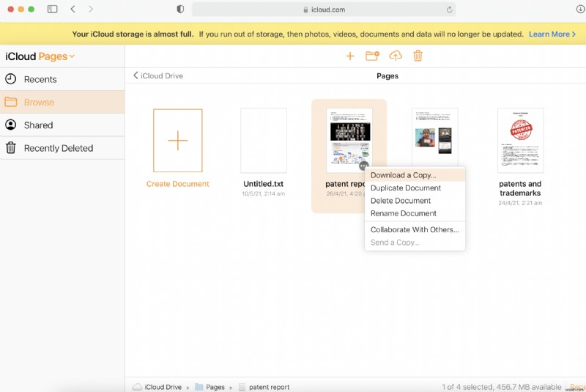Open Recently Deleted in the sidebar
The width and height of the screenshot is (586, 392).
(x=62, y=148)
